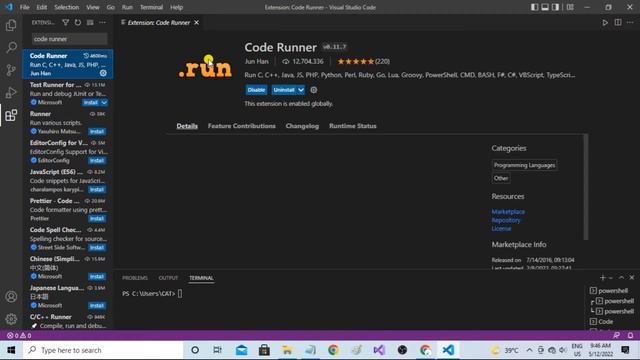640x360 pixels.
Task: Run the editor play button
Action: [605, 22]
